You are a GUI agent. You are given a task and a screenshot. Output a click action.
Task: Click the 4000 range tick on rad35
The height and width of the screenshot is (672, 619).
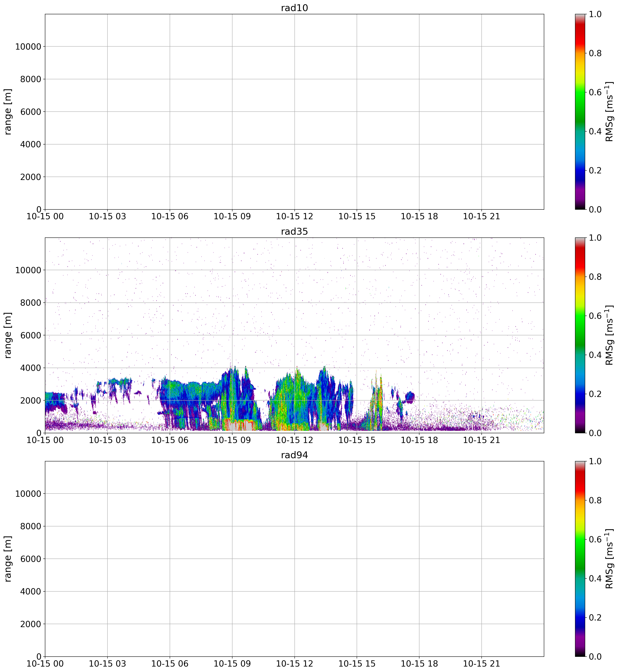pos(30,368)
